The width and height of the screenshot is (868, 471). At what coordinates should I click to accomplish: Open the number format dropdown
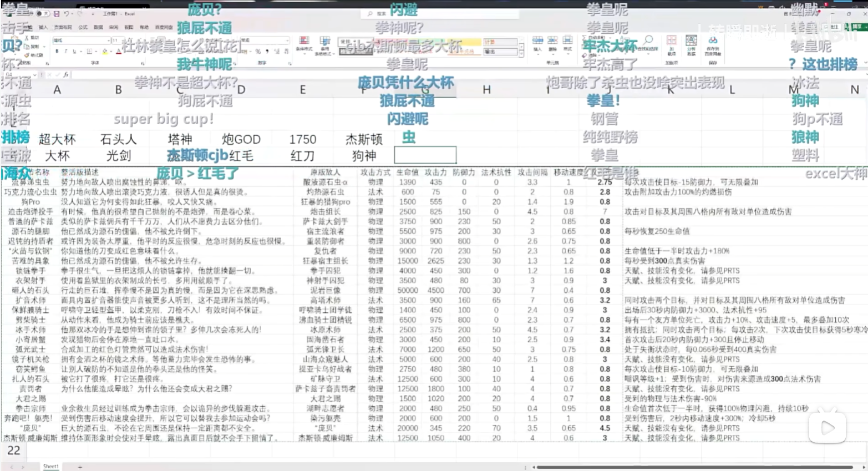[x=287, y=40]
